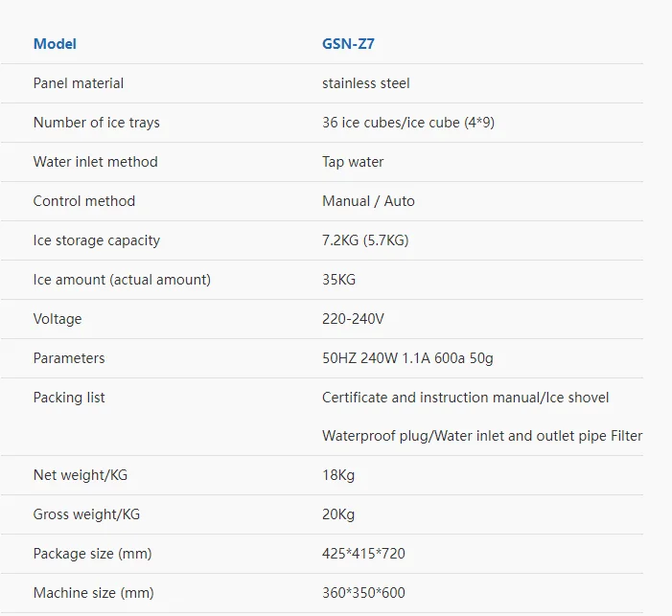Click the "Number of ice trays" label
The image size is (672, 616).
pos(97,123)
